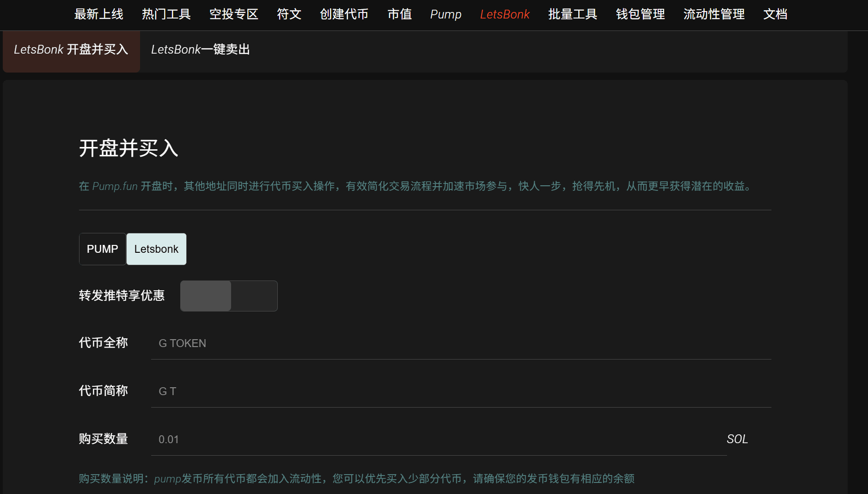Select the LetsBonk 开盘并买入 tab

(x=71, y=49)
